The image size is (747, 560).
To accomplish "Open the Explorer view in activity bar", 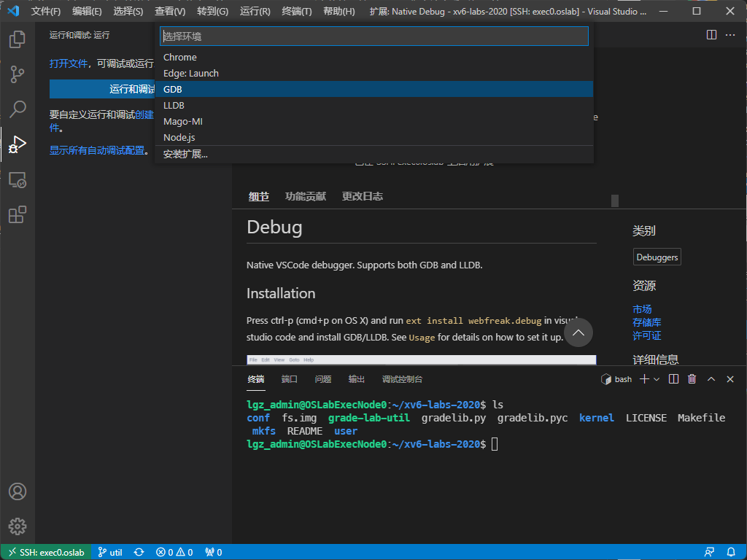I will coord(18,39).
